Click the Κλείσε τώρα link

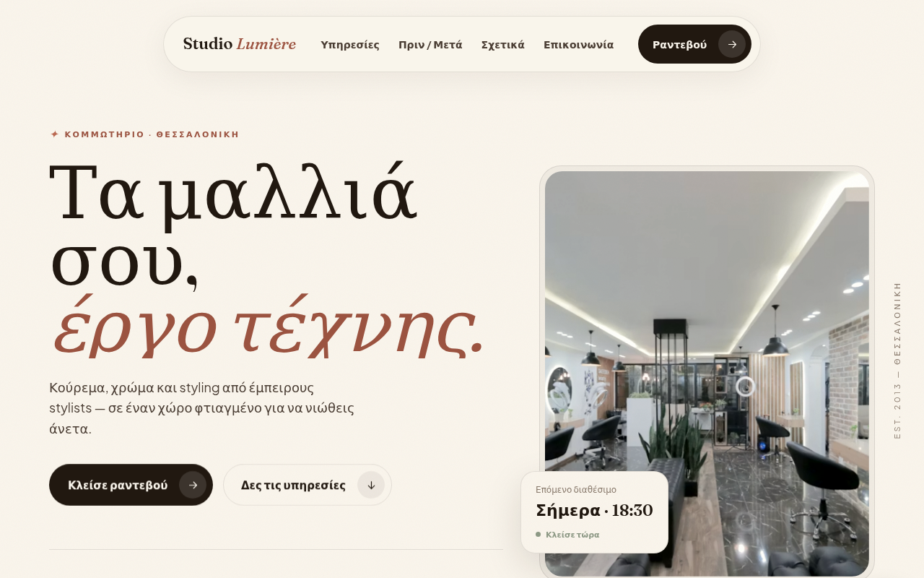pyautogui.click(x=572, y=535)
